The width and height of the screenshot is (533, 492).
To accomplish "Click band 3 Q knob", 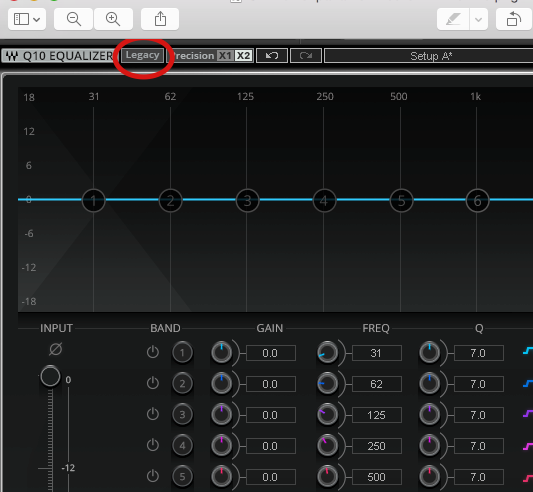I will click(429, 414).
